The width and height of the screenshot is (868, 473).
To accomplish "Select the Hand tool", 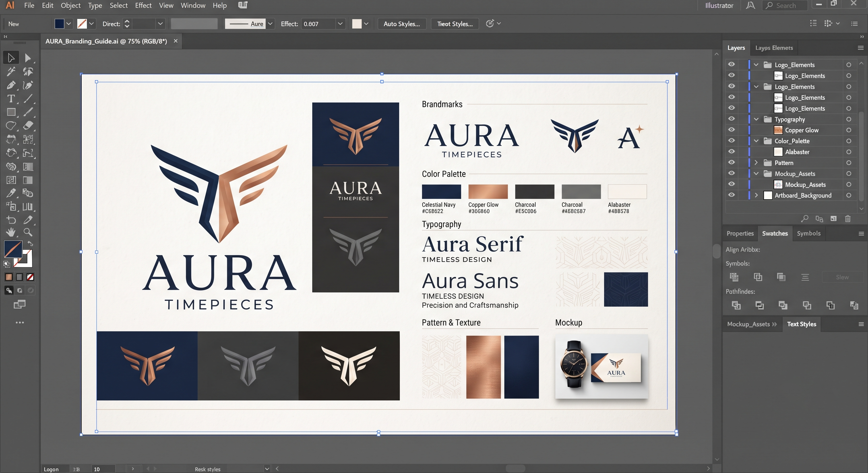I will point(11,232).
